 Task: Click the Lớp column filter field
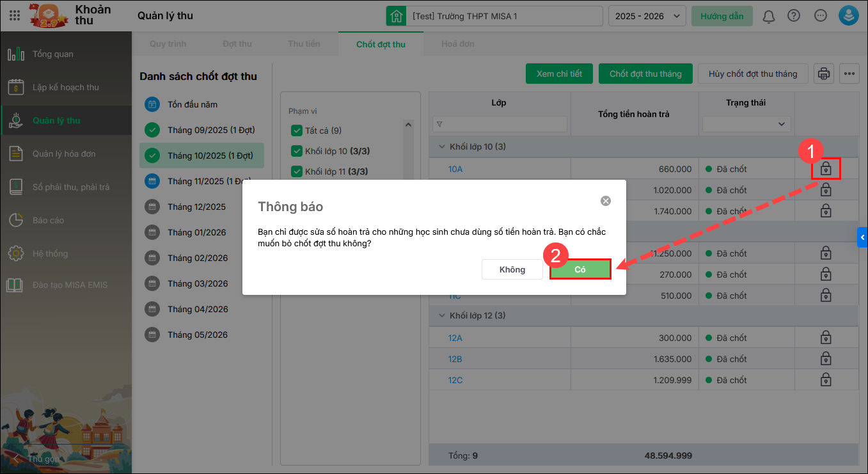[x=500, y=123]
